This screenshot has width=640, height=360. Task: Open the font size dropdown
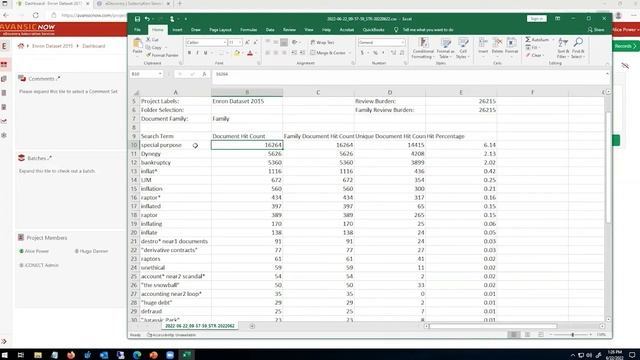240,42
